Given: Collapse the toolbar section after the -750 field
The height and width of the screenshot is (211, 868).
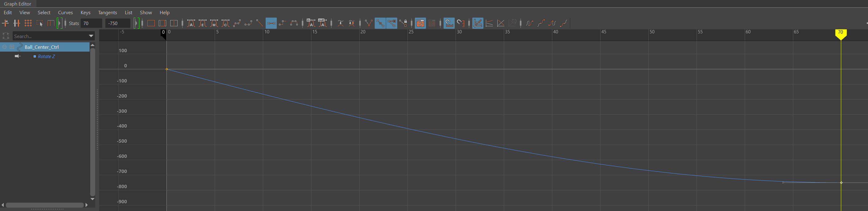Looking at the screenshot, I should (x=137, y=23).
